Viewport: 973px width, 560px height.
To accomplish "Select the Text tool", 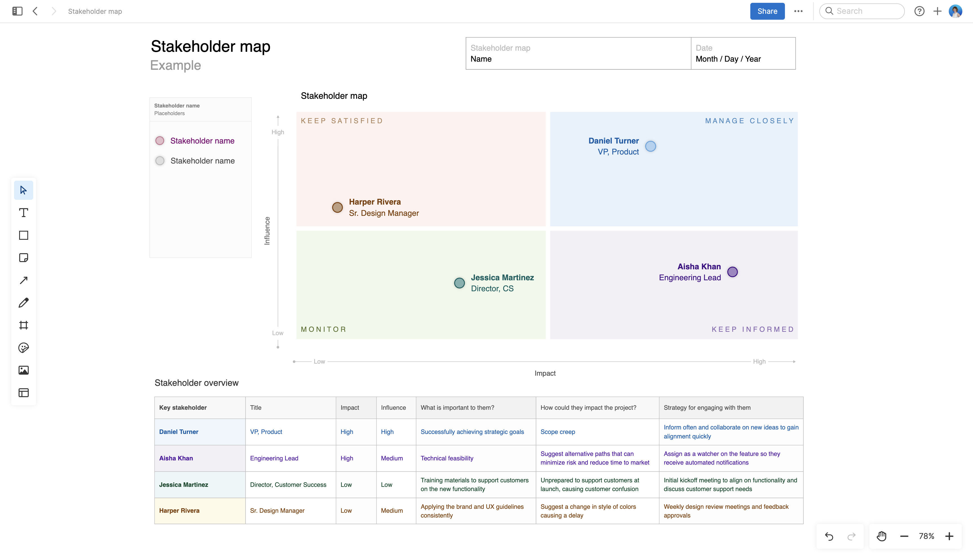I will (23, 213).
